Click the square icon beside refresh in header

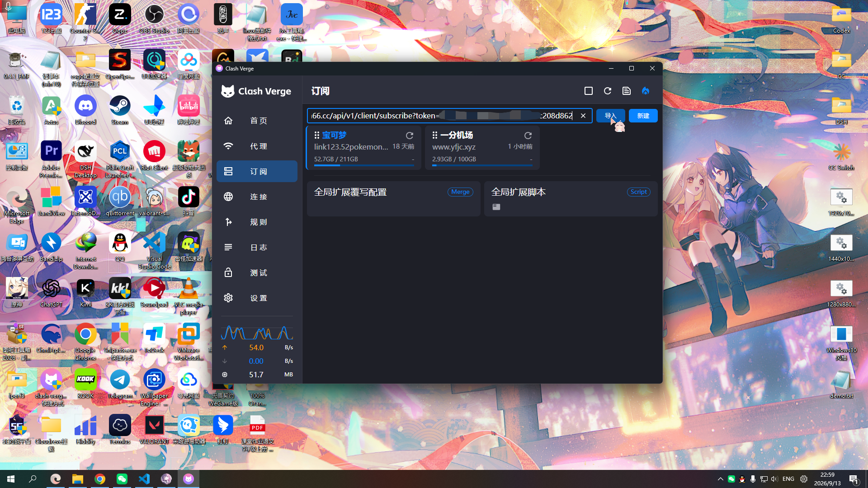pos(589,91)
